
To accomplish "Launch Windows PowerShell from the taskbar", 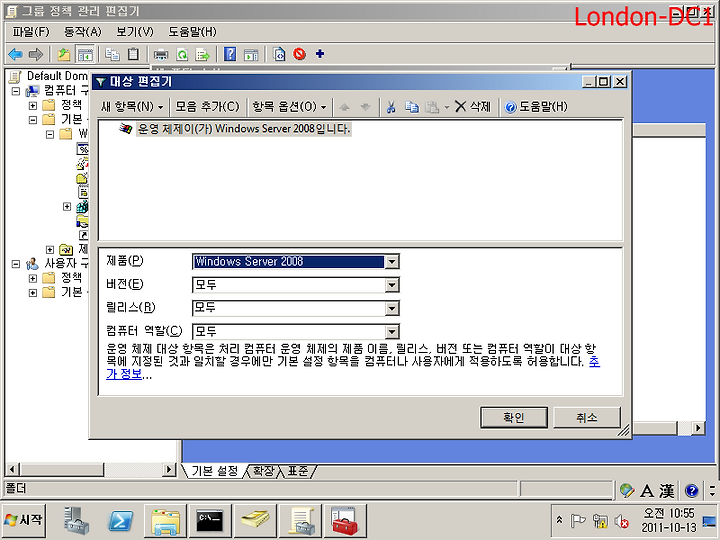I will pyautogui.click(x=120, y=521).
